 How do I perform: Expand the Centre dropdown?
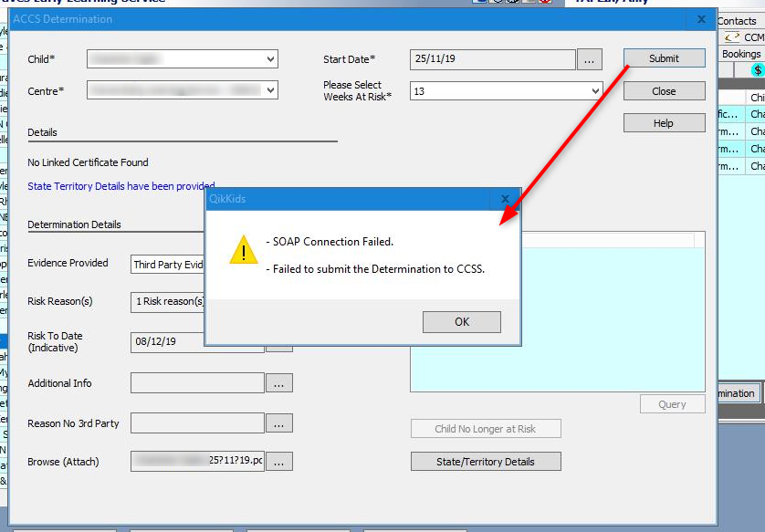coord(270,90)
